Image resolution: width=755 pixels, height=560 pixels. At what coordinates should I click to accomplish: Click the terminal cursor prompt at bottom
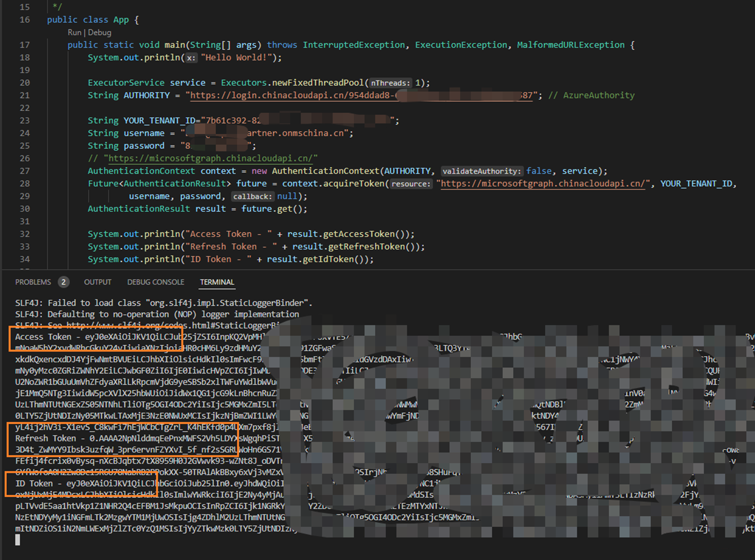pos(18,540)
